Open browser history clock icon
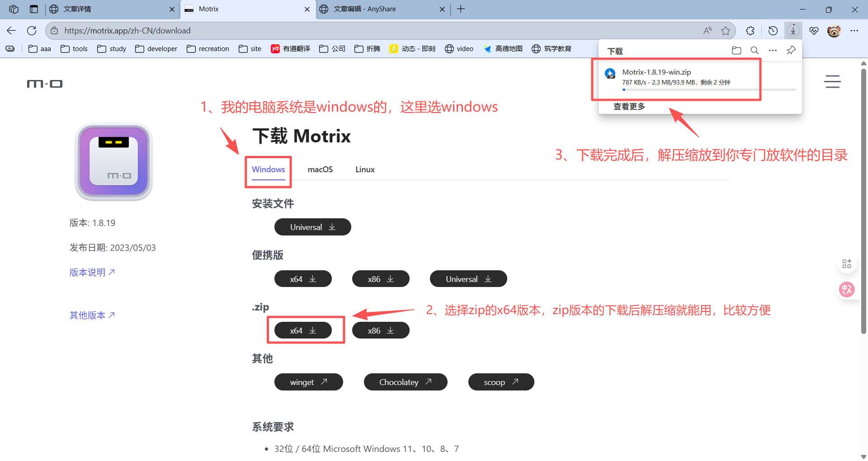This screenshot has height=461, width=868. point(773,31)
